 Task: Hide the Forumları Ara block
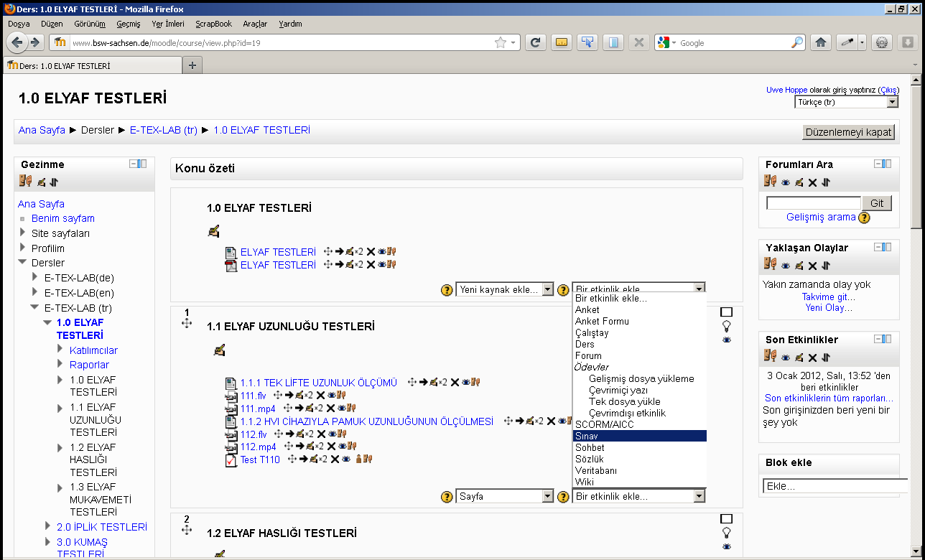(x=786, y=182)
